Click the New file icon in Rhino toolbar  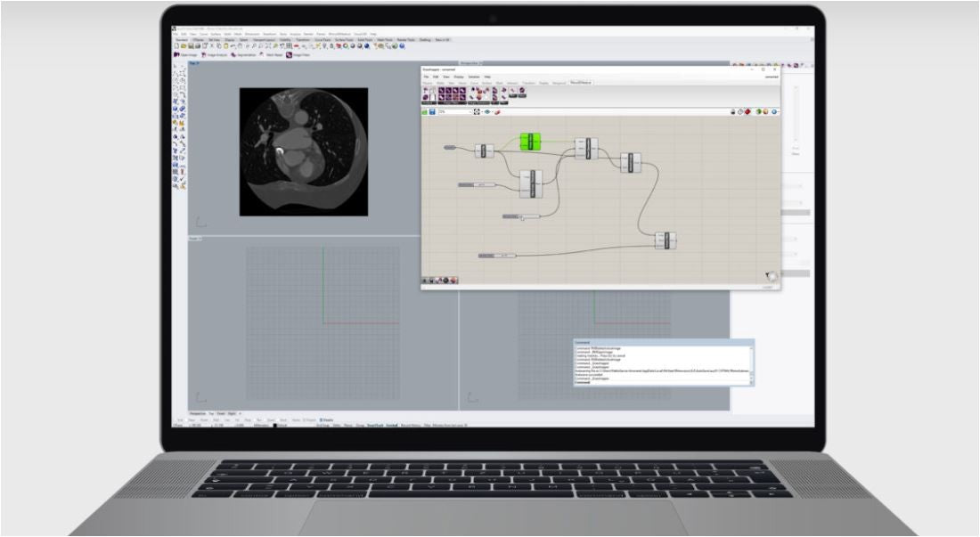click(x=176, y=45)
